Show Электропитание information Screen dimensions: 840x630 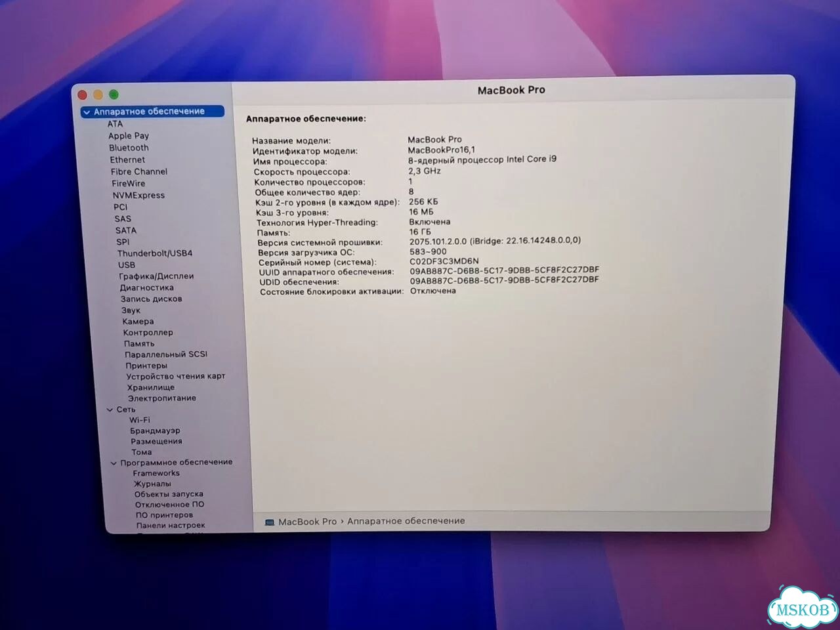tap(162, 398)
